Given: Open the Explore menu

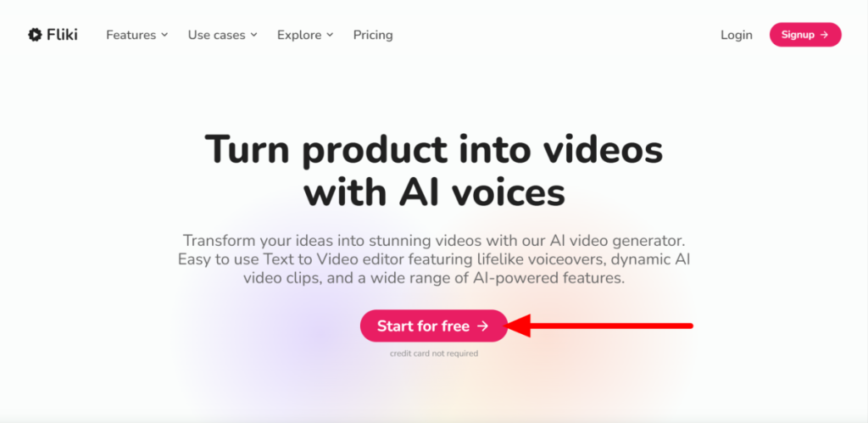Looking at the screenshot, I should click(299, 35).
